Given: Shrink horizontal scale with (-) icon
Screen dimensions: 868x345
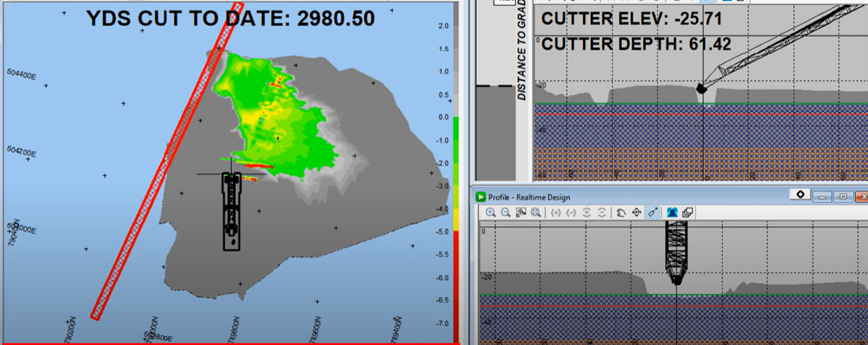Looking at the screenshot, I should click(x=571, y=213).
